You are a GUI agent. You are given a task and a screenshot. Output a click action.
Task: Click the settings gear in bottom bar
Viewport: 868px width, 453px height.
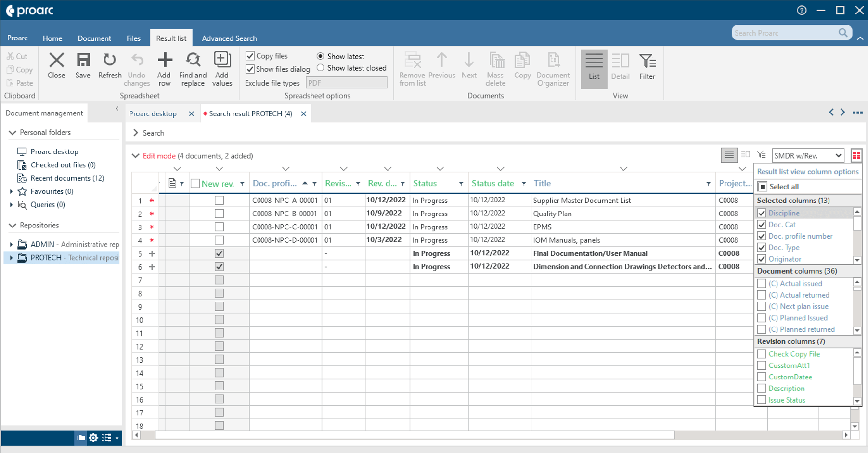point(93,438)
